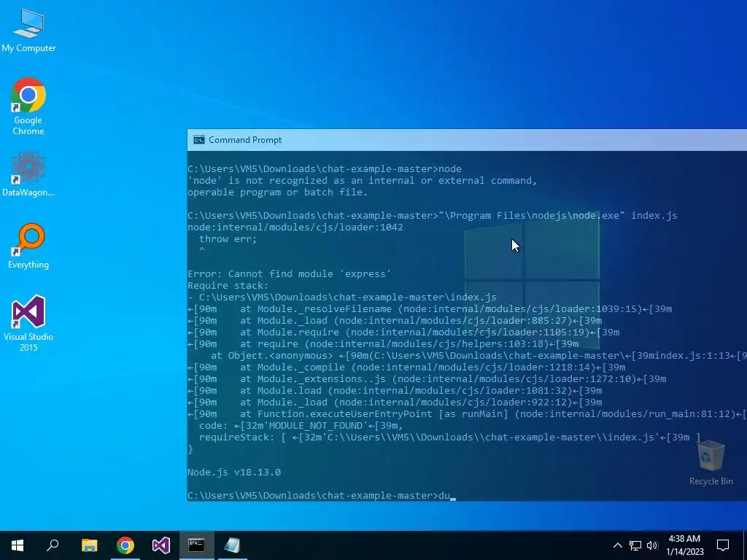Click the 'MODULE_NOT_FOUND' code line
747x560 pixels.
(x=301, y=426)
